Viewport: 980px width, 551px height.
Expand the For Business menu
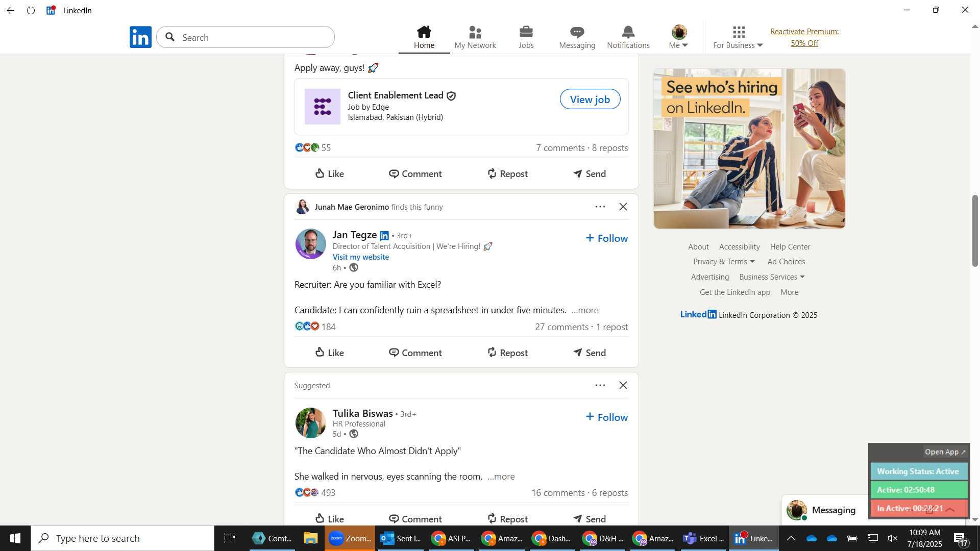(x=738, y=37)
